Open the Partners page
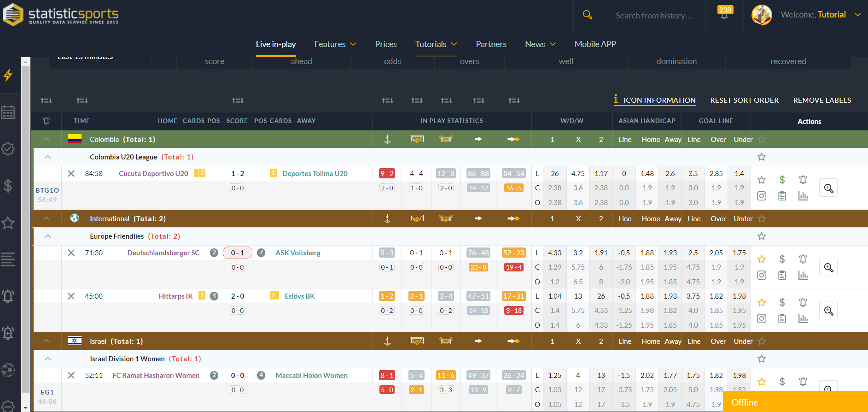The width and height of the screenshot is (868, 412). pyautogui.click(x=491, y=44)
